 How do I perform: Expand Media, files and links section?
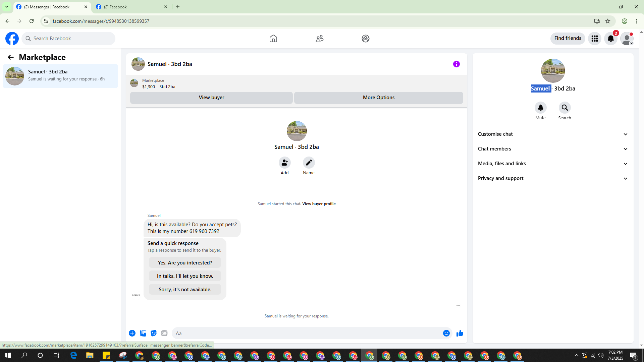click(552, 164)
